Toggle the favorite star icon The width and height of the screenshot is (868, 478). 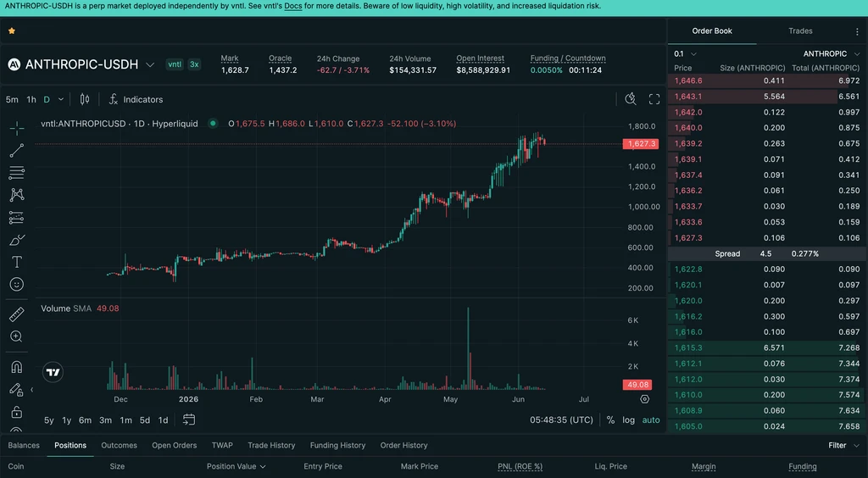point(12,31)
